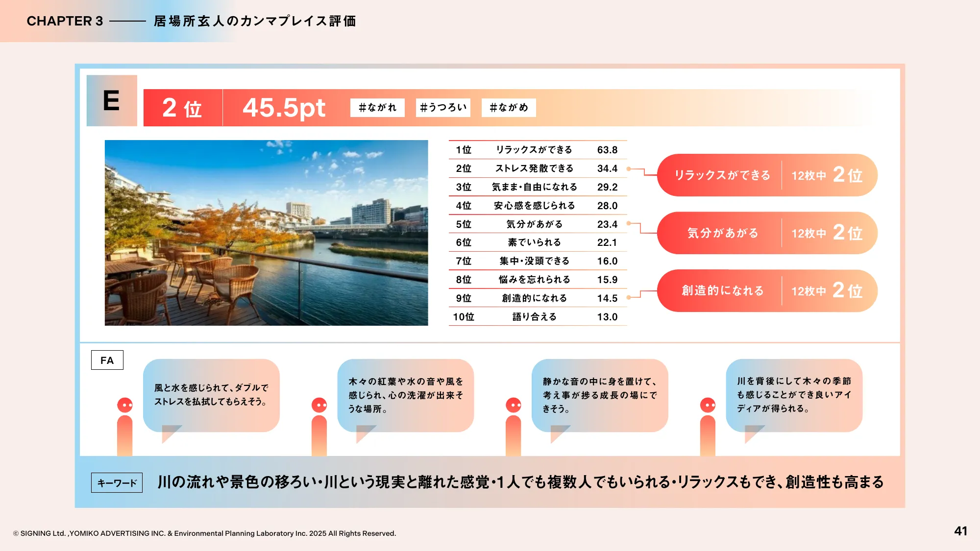Click the 10位 語り合える 13.0 row
Screen dimensions: 980x551
[537, 317]
